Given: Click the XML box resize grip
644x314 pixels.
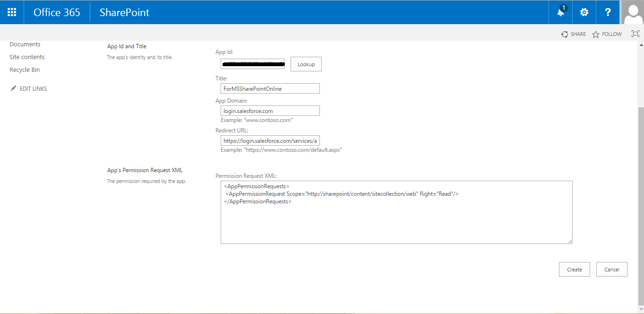Looking at the screenshot, I should click(x=570, y=241).
